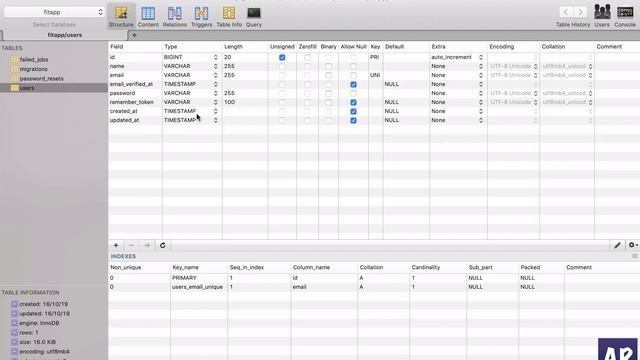The image size is (640, 360).
Task: Click the Key_name column header in Indexes
Action: click(199, 267)
